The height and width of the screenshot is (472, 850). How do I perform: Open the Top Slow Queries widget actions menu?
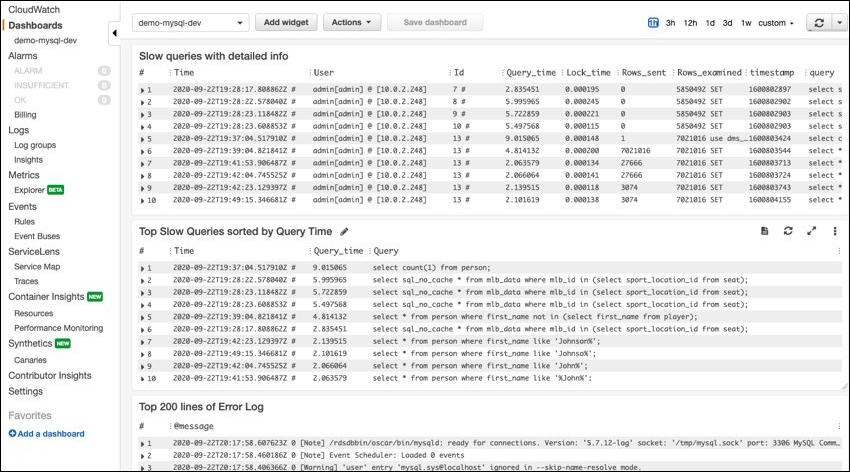(x=835, y=231)
